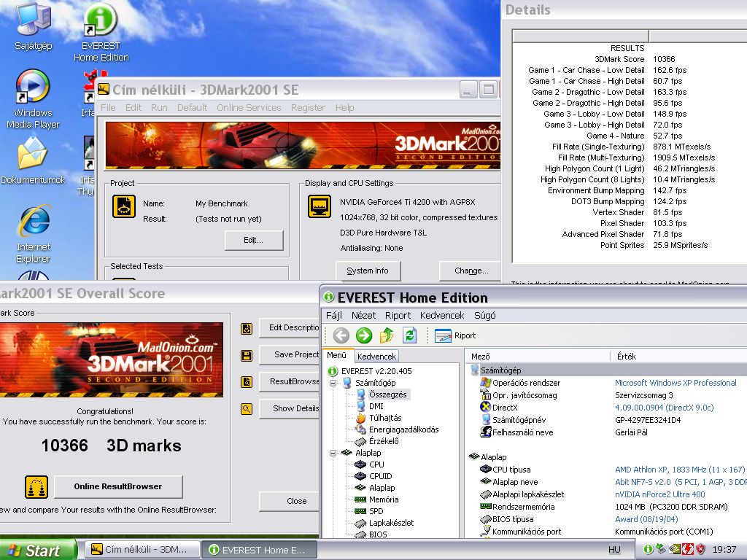The width and height of the screenshot is (747, 560).
Task: Select the Túlhajtás tree item
Action: (385, 418)
